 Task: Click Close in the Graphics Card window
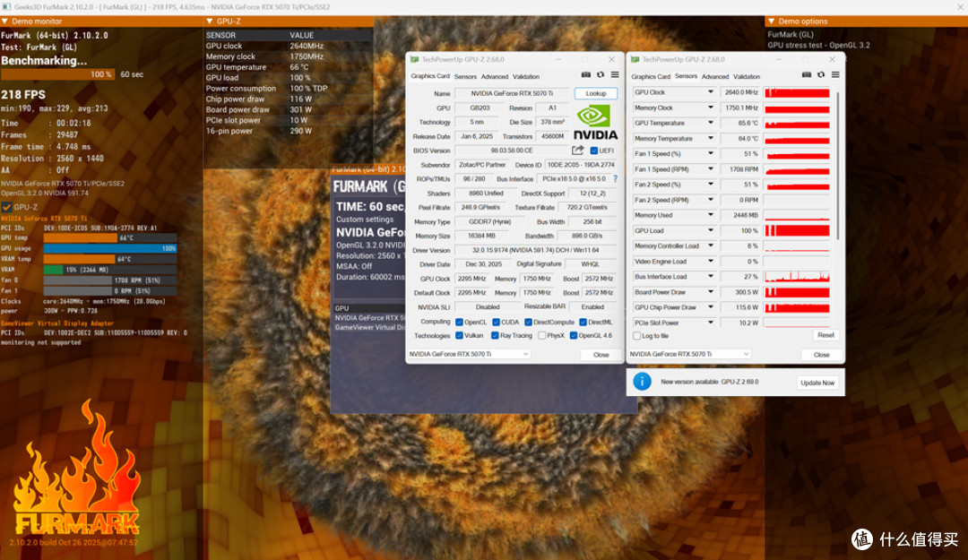tap(601, 355)
